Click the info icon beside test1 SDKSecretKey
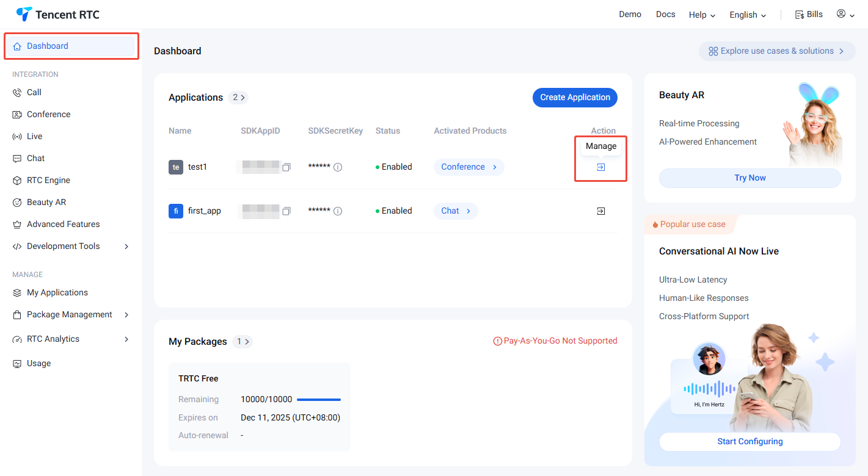The width and height of the screenshot is (868, 476). pyautogui.click(x=338, y=167)
